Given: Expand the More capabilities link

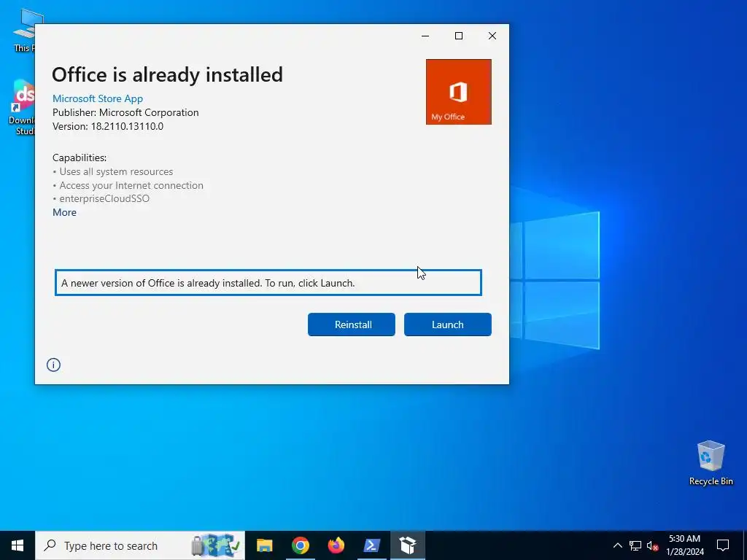Looking at the screenshot, I should 64,212.
